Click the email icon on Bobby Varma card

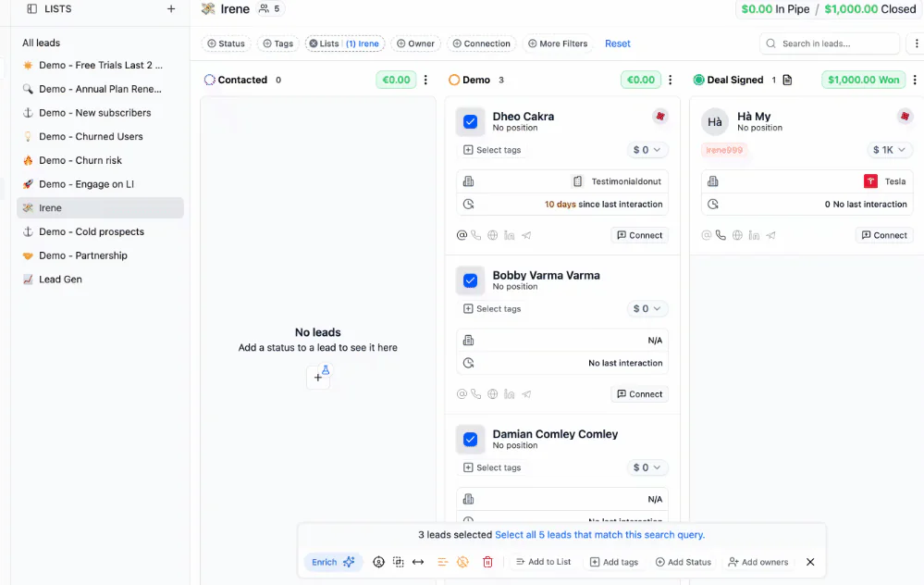pos(462,394)
